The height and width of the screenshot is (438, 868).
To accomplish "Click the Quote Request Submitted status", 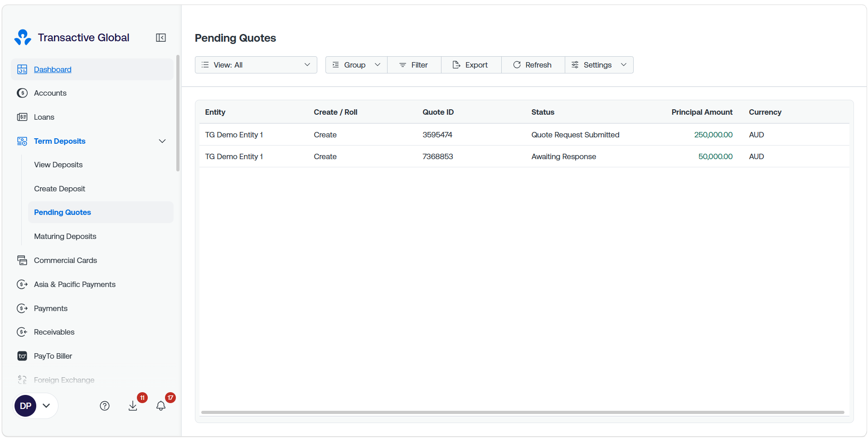I will point(575,135).
